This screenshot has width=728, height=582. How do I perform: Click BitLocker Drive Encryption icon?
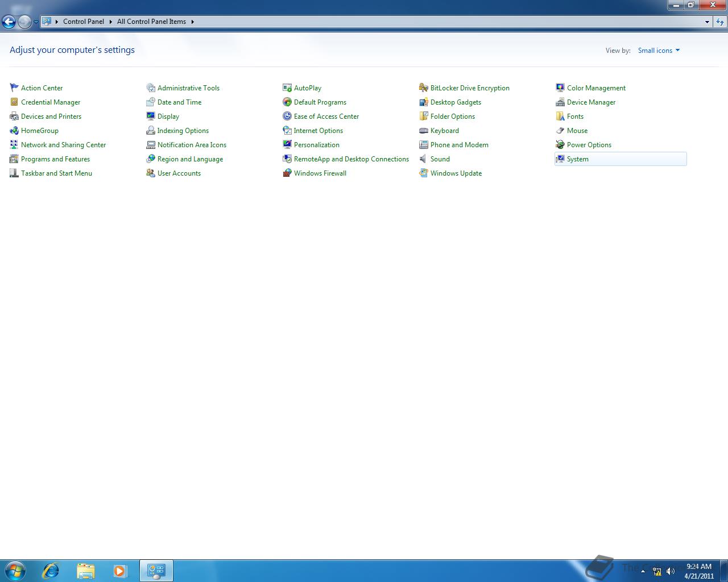(x=424, y=88)
